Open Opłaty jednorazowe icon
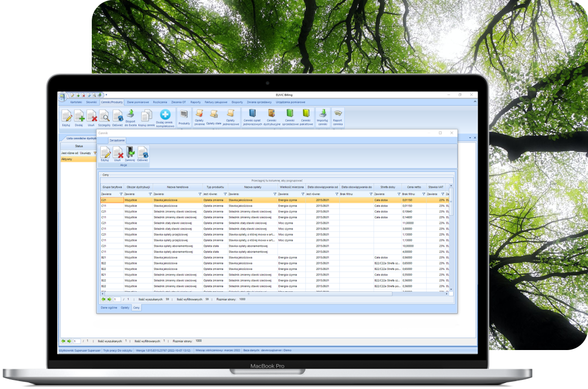The image size is (588, 389). (x=231, y=113)
